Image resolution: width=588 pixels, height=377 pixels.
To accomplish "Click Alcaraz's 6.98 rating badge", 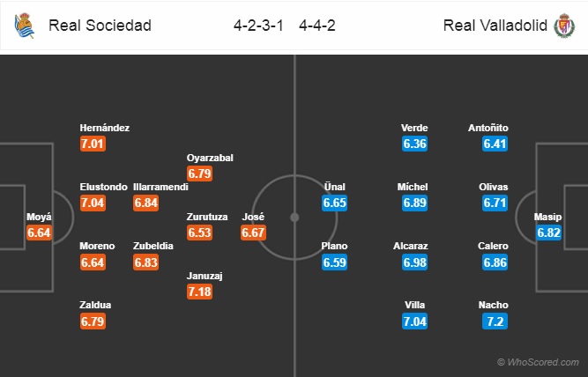I will [414, 262].
